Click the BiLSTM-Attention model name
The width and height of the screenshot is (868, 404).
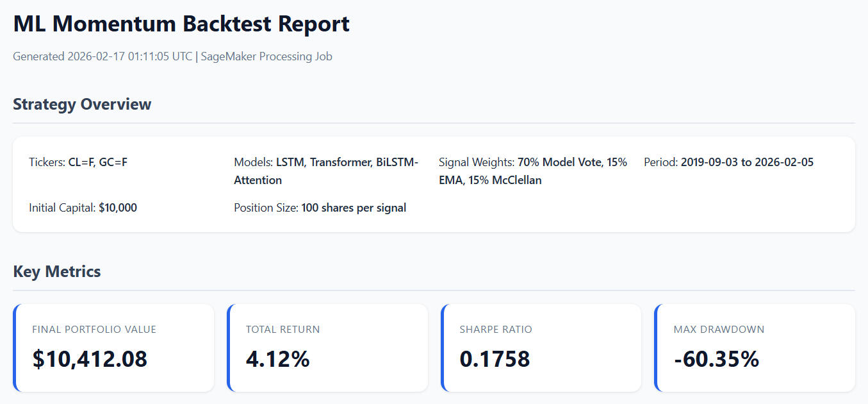click(x=327, y=171)
